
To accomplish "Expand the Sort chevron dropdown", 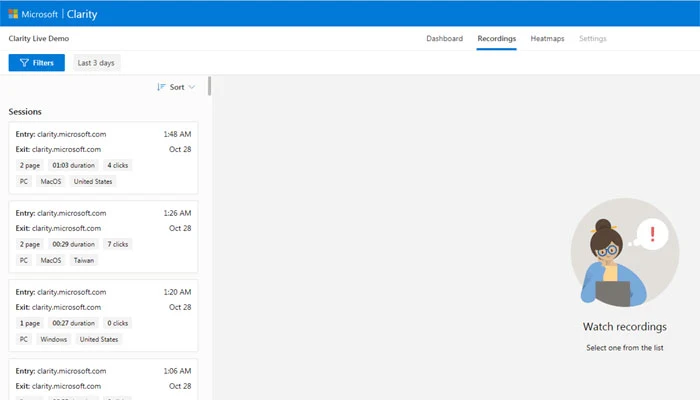I will pyautogui.click(x=192, y=87).
